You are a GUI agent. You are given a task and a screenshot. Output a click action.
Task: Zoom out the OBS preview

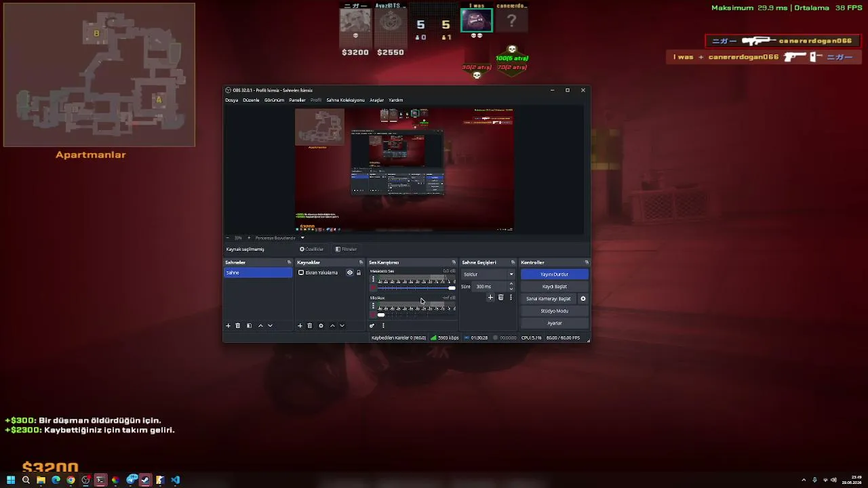pos(227,238)
